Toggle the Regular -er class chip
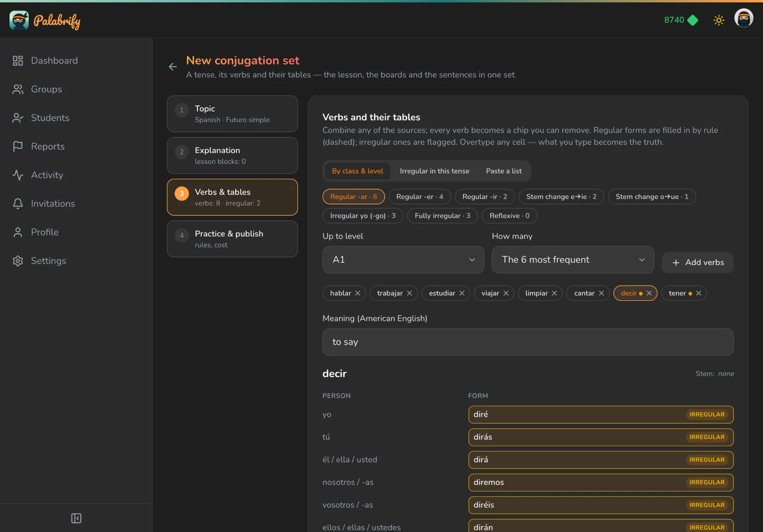 pos(420,196)
